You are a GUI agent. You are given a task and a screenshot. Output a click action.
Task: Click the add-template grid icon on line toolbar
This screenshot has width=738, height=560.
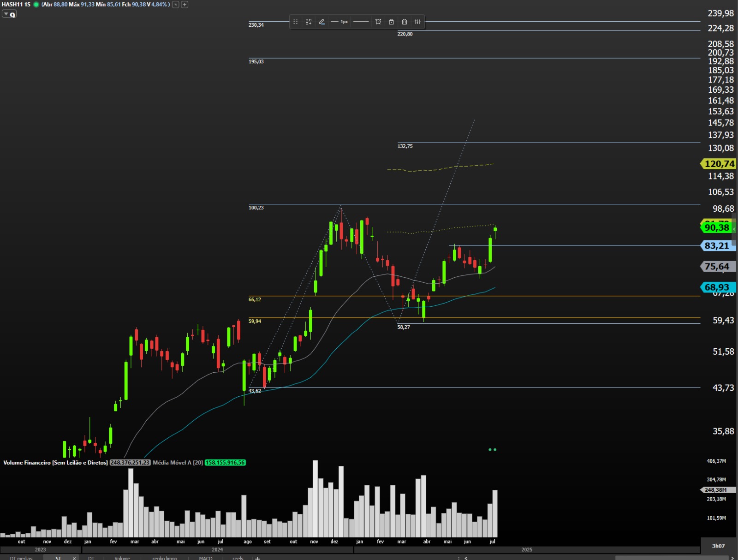309,22
